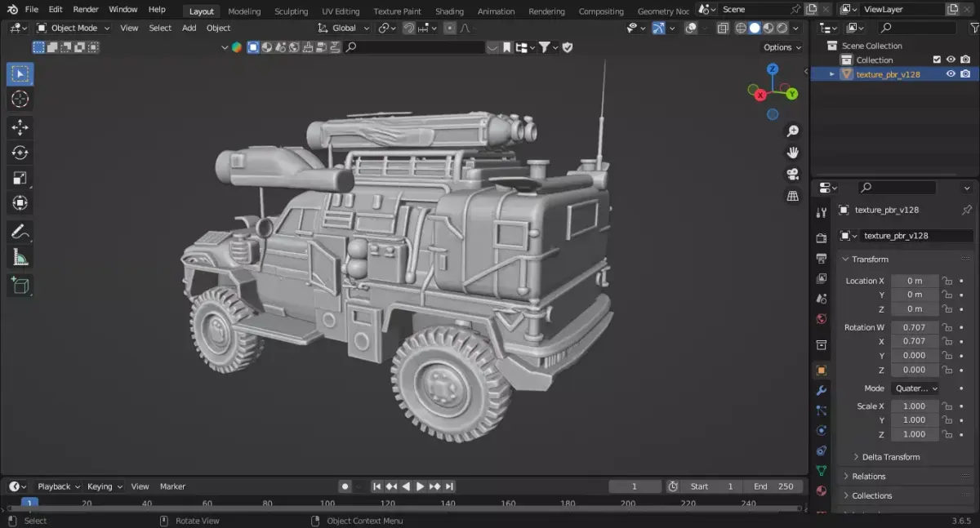
Task: Click the viewport zoom magnifier icon
Action: click(792, 131)
